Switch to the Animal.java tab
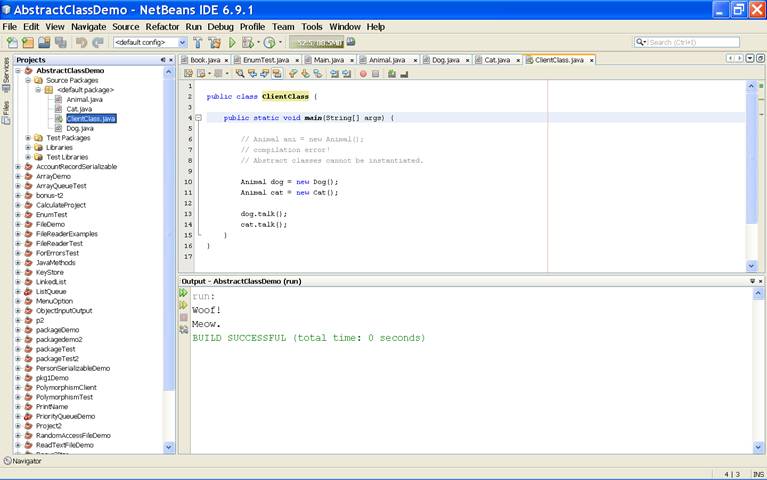 pyautogui.click(x=384, y=60)
